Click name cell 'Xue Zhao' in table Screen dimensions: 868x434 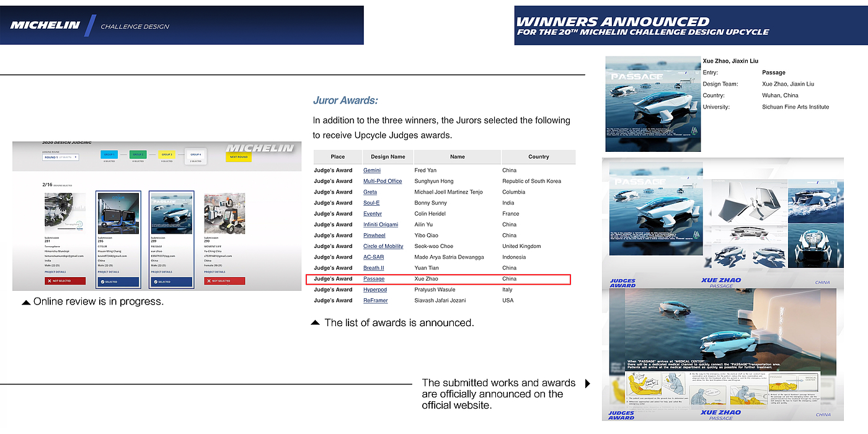tap(426, 279)
